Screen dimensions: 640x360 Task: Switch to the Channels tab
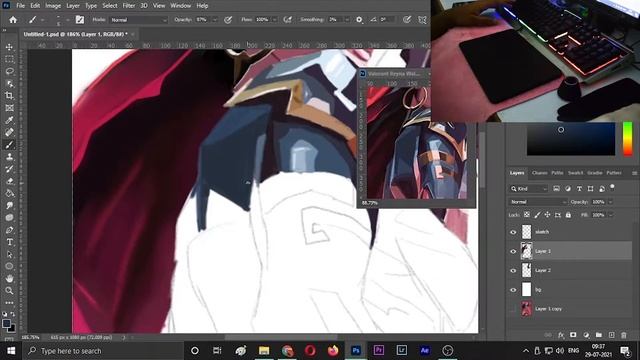pos(540,173)
